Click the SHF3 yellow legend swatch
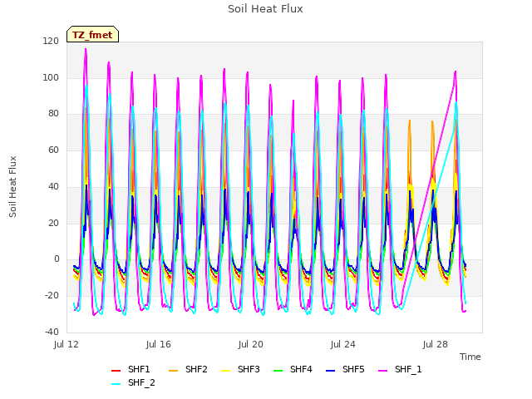 point(225,371)
